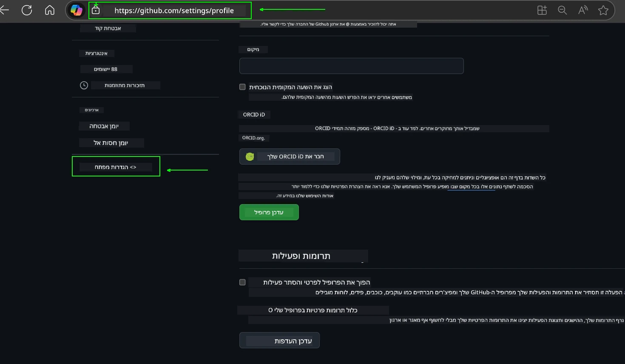Go to the browser home page icon
The height and width of the screenshot is (364, 625).
pyautogui.click(x=50, y=10)
